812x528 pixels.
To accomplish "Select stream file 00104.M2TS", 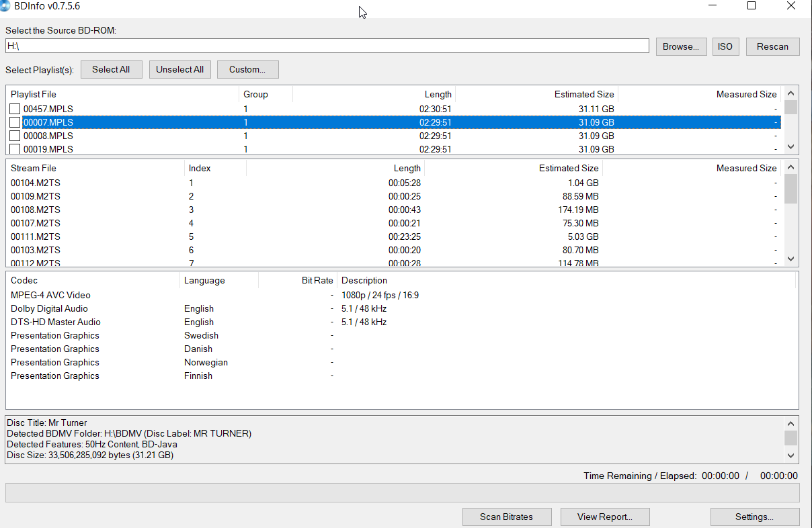I will 36,183.
